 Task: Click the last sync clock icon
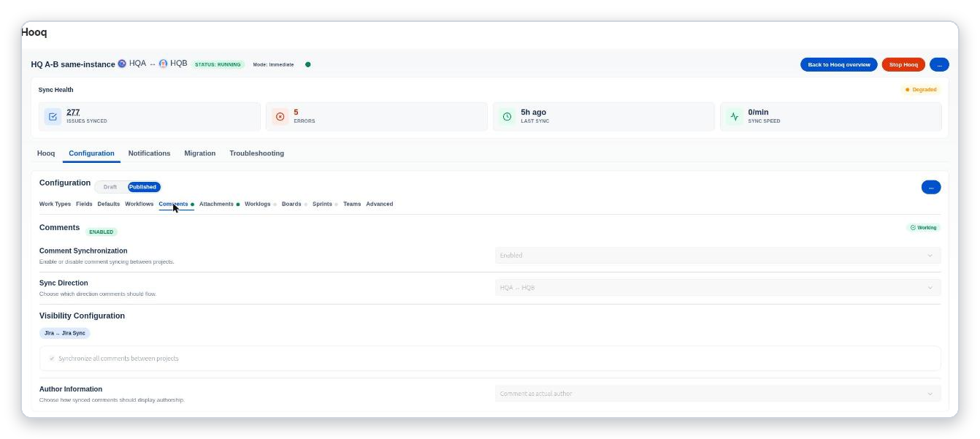click(507, 117)
